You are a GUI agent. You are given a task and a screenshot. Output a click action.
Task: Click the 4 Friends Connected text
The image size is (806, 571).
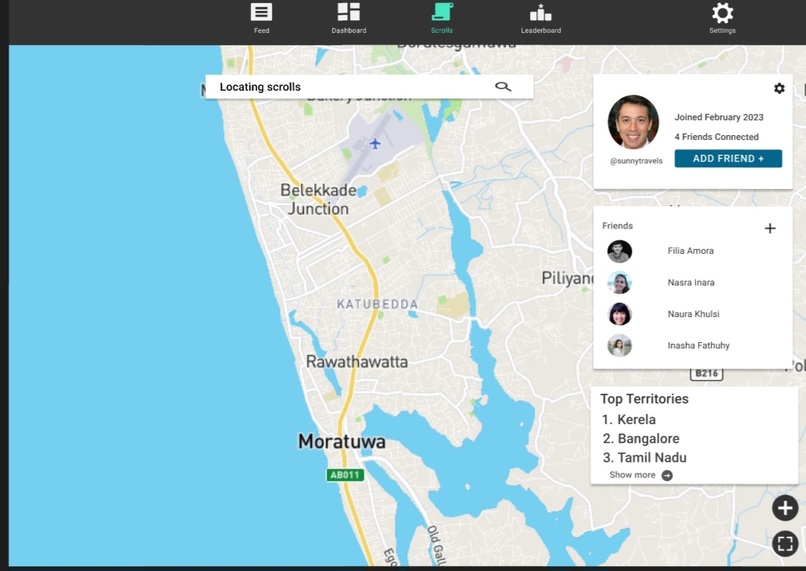[x=717, y=137]
